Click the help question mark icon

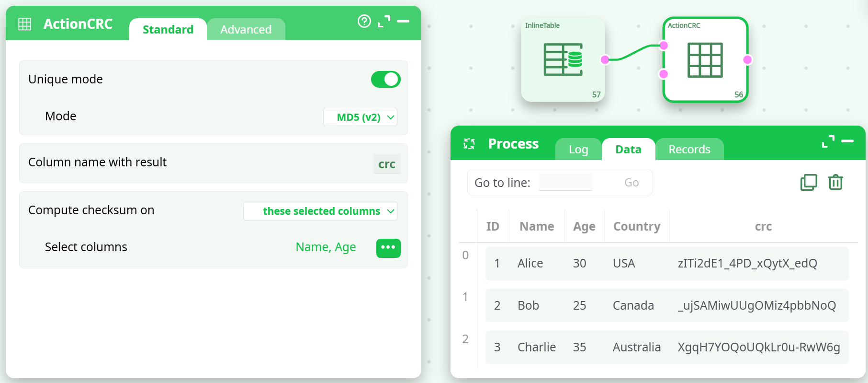[364, 21]
